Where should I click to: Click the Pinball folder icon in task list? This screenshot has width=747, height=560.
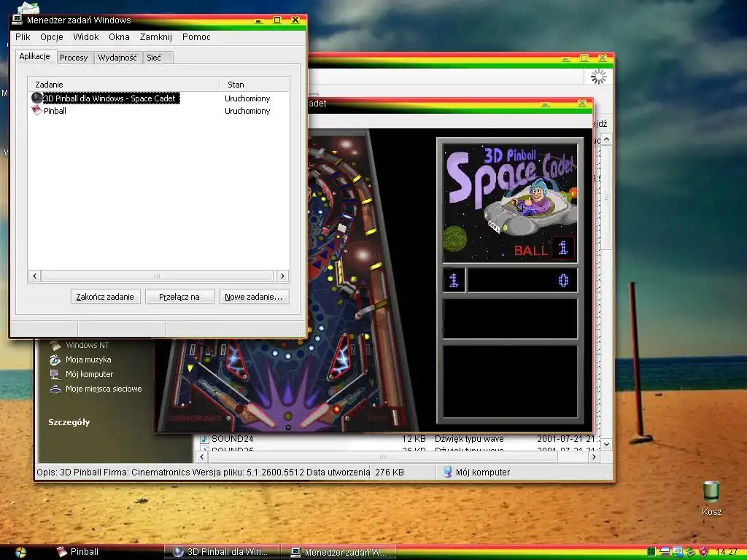pyautogui.click(x=36, y=111)
